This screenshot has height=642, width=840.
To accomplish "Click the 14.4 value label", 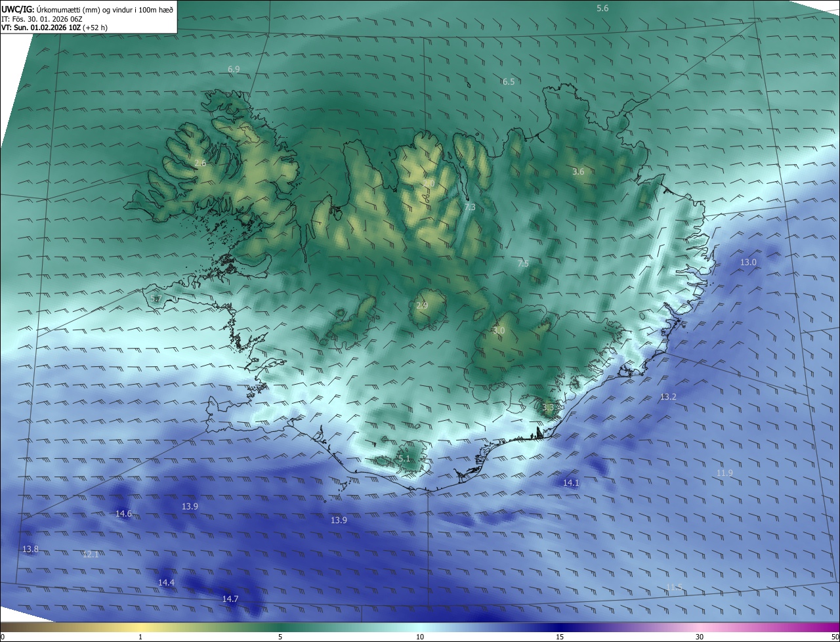I will pos(166,582).
